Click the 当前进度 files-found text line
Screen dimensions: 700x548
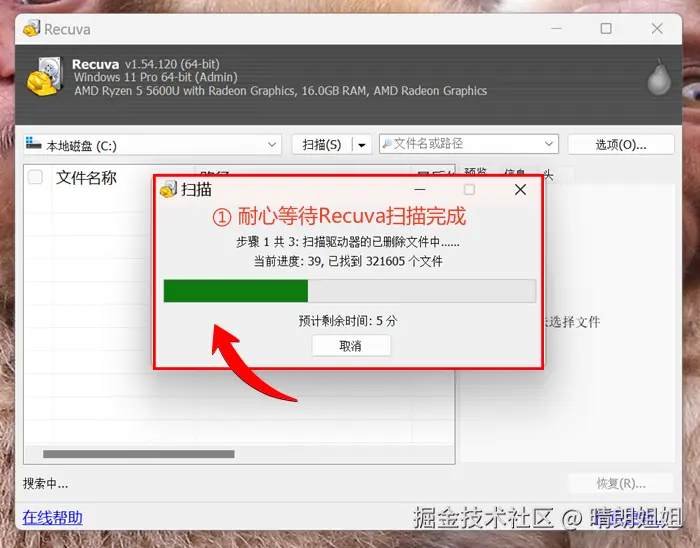348,261
